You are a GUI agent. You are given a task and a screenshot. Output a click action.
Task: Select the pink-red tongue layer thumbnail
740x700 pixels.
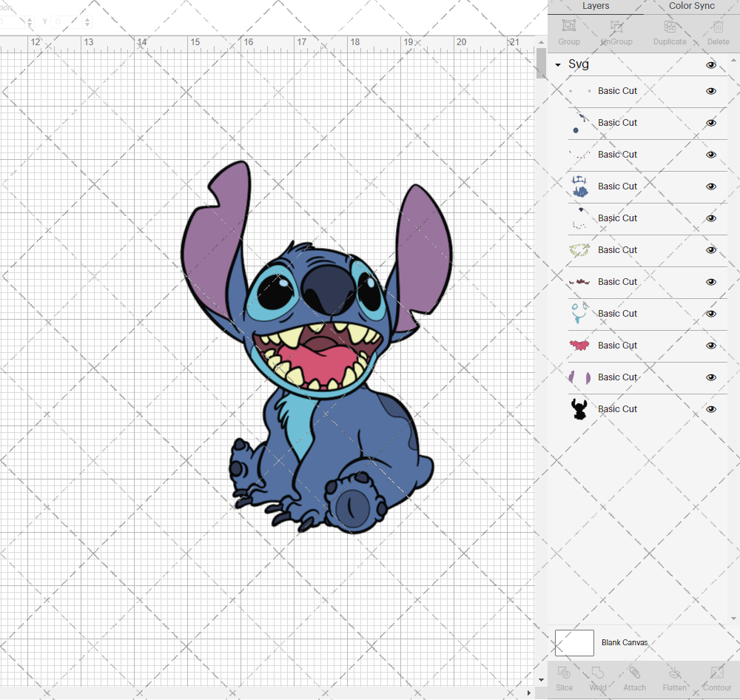(x=579, y=346)
